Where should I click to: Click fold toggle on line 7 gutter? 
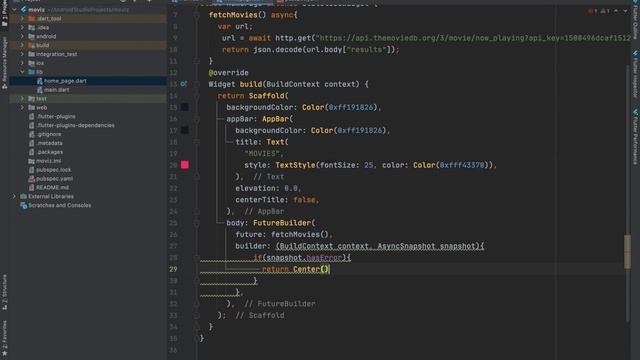click(196, 15)
